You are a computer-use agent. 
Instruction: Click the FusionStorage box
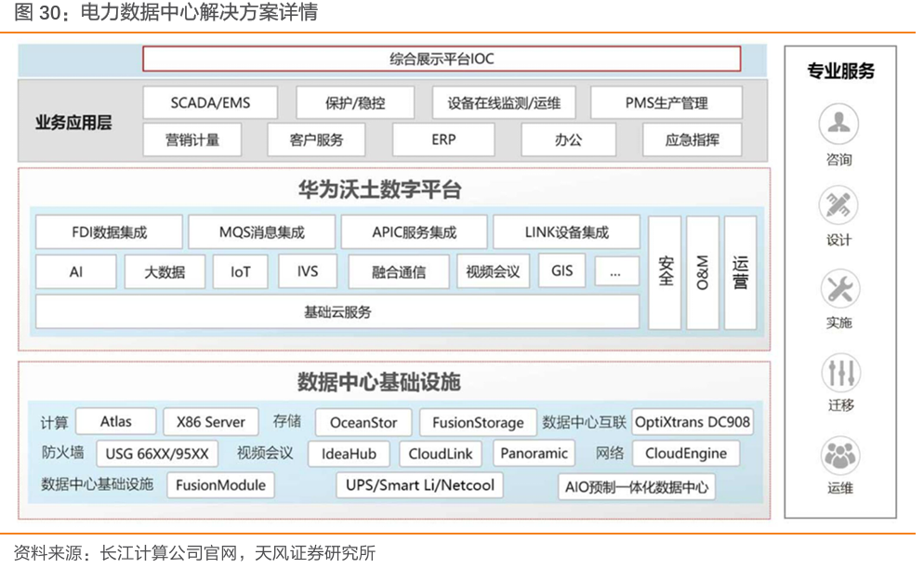478,422
